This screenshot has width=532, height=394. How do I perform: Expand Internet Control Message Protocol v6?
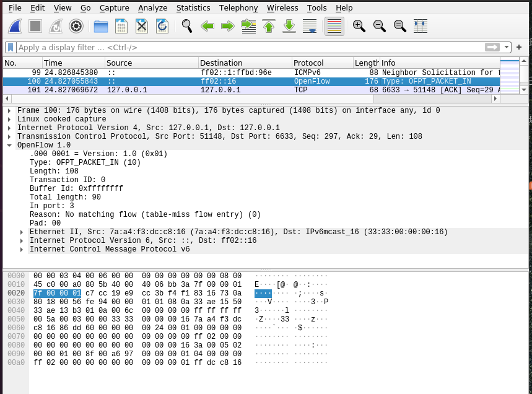coord(22,250)
